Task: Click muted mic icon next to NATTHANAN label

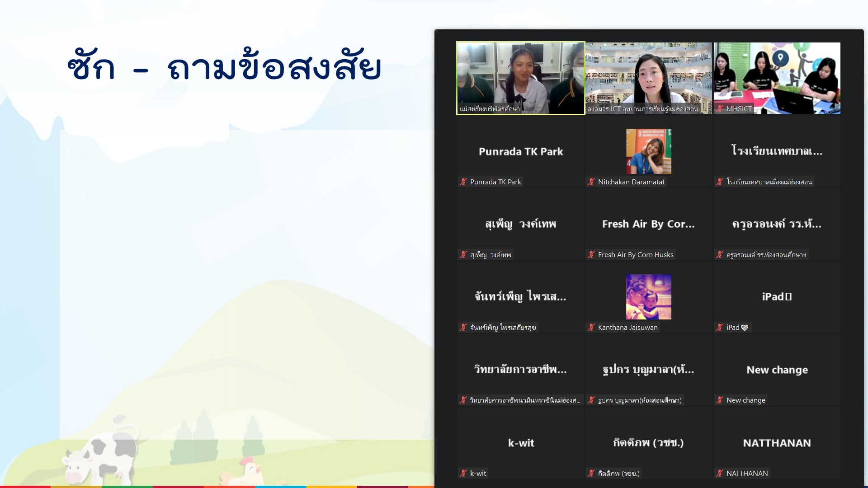Action: [720, 474]
